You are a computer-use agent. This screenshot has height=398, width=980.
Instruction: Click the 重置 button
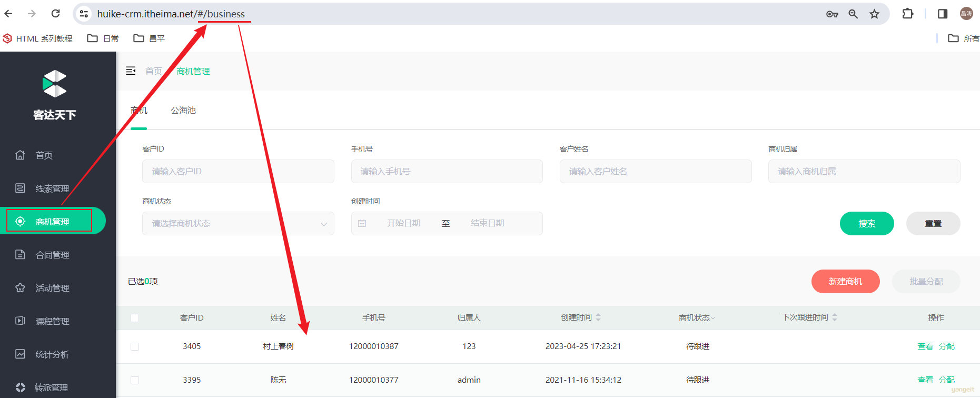pyautogui.click(x=933, y=223)
